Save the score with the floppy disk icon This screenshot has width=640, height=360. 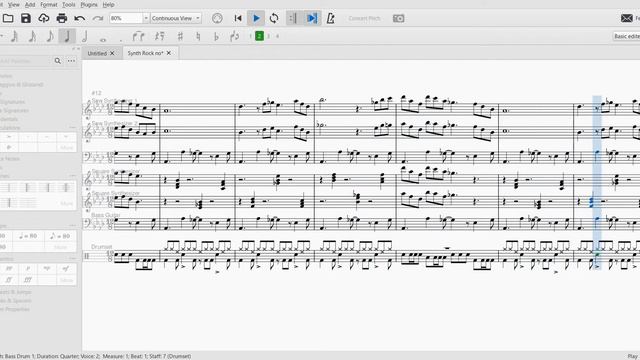click(x=26, y=18)
